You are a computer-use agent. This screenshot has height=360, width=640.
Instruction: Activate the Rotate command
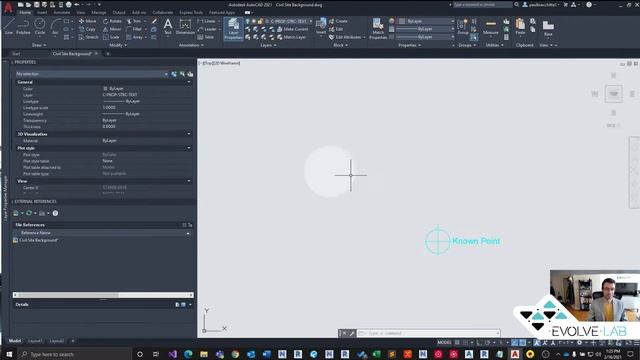(113, 21)
